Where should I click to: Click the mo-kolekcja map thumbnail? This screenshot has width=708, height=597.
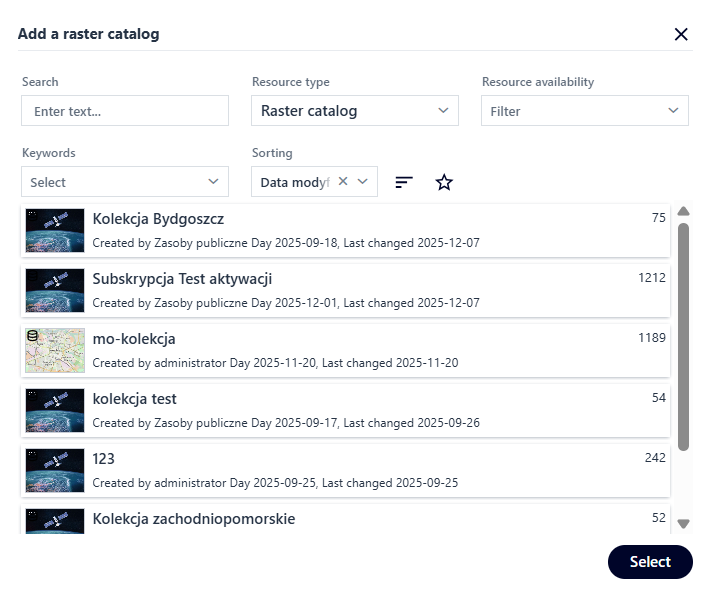[55, 350]
